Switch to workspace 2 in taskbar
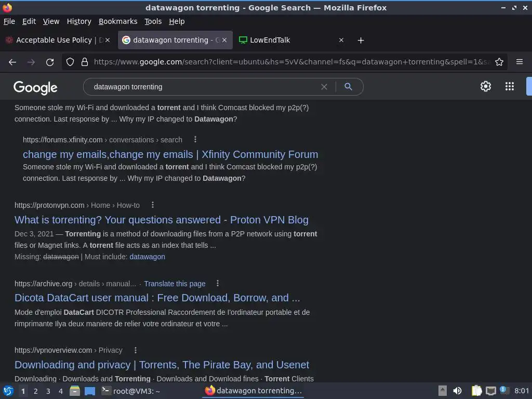 tap(36, 391)
